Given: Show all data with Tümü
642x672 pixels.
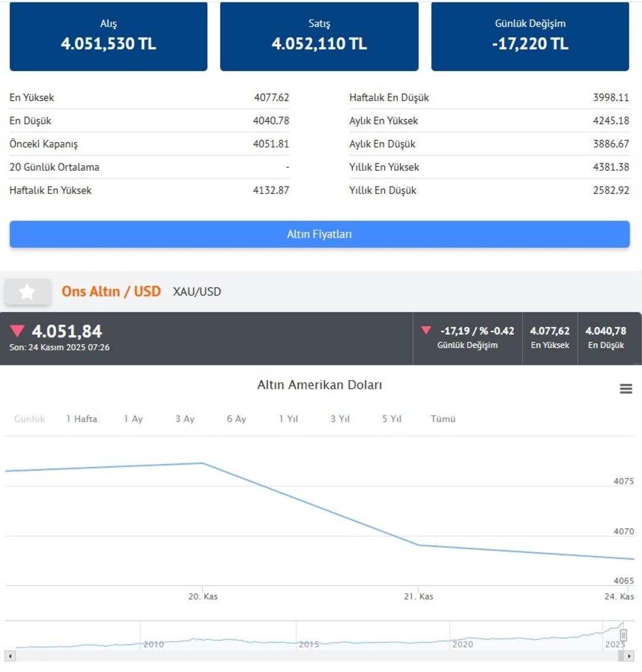Looking at the screenshot, I should (x=443, y=419).
